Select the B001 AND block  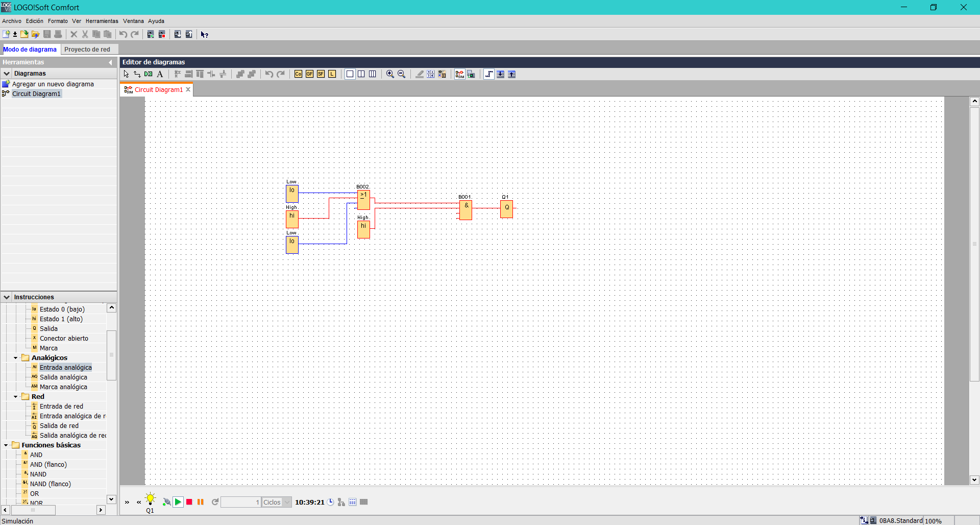click(x=465, y=210)
